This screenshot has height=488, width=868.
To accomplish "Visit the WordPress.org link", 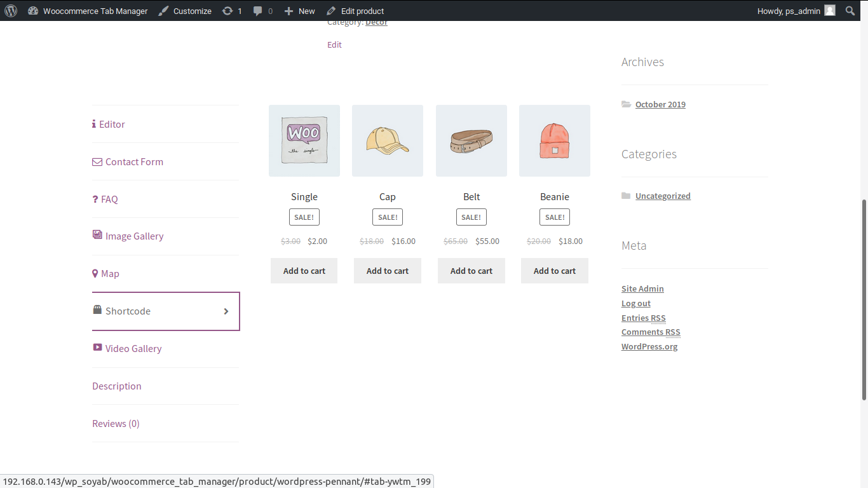I will tap(649, 346).
